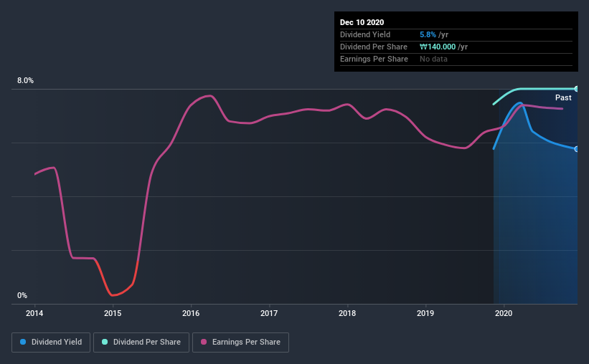Screen dimensions: 589x364
Task: Select the 2019 x-axis label
Action: [x=425, y=313]
